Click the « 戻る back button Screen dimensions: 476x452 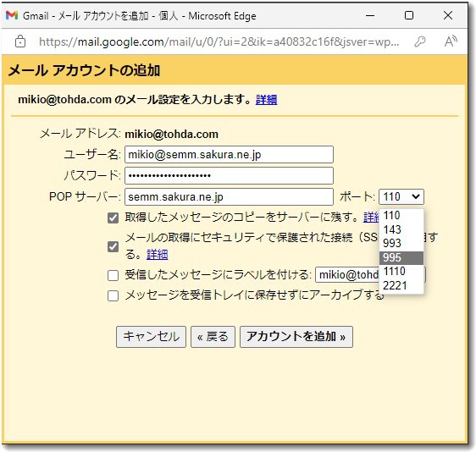point(213,336)
